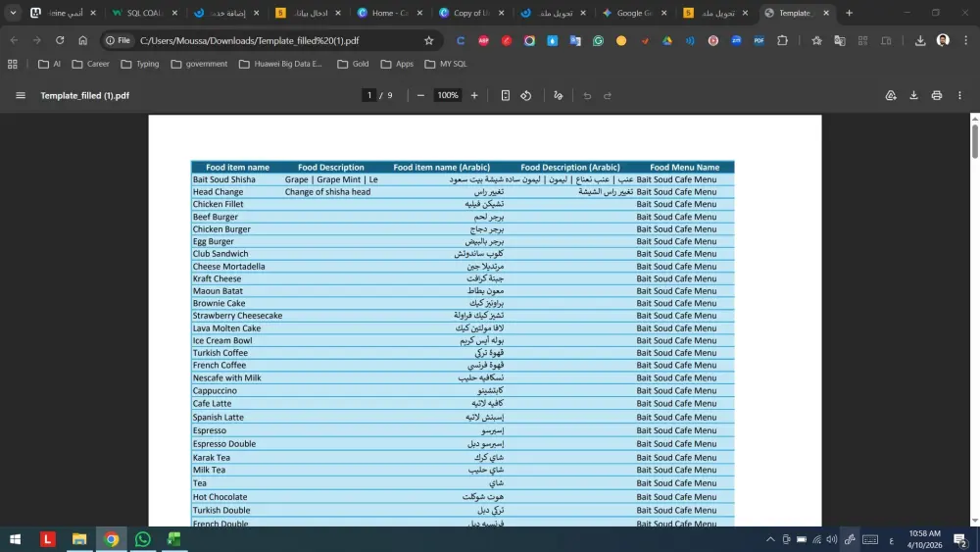Show hidden system tray icons

point(770,539)
